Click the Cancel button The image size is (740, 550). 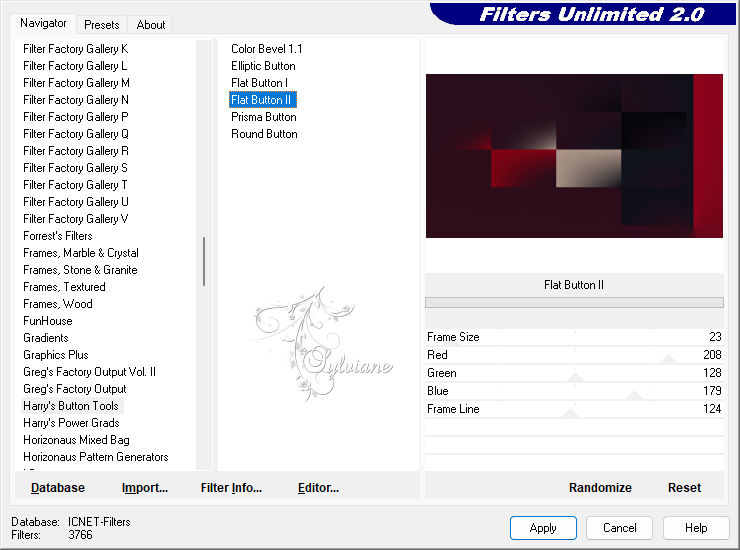coord(620,528)
